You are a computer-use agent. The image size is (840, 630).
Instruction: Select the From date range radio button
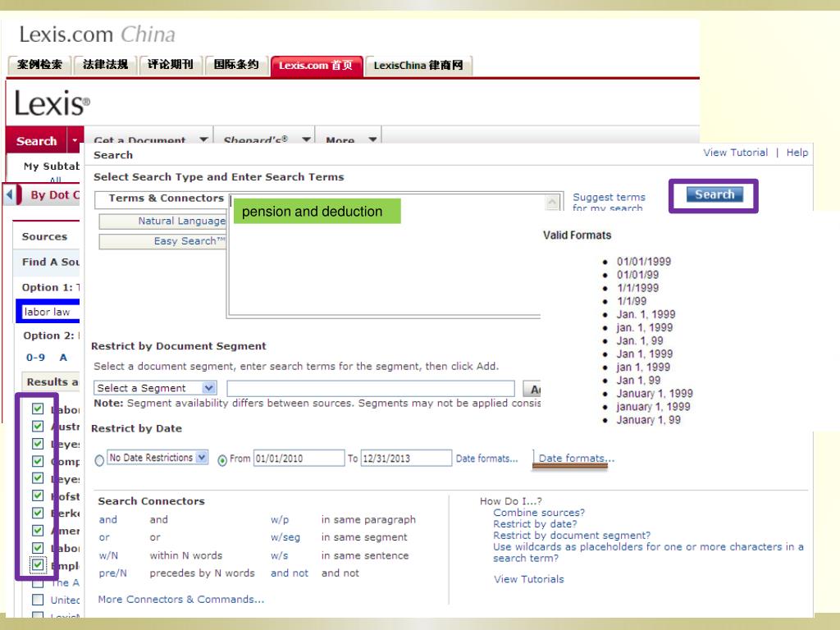(222, 460)
